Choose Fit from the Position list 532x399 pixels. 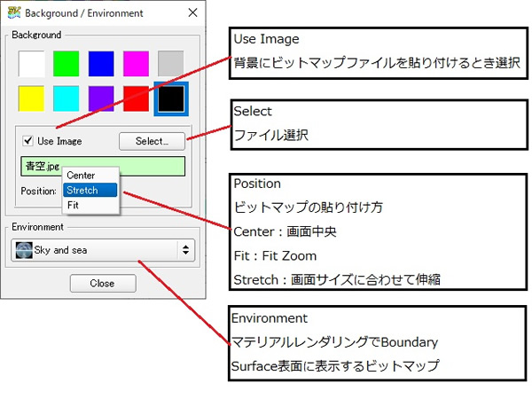74,205
